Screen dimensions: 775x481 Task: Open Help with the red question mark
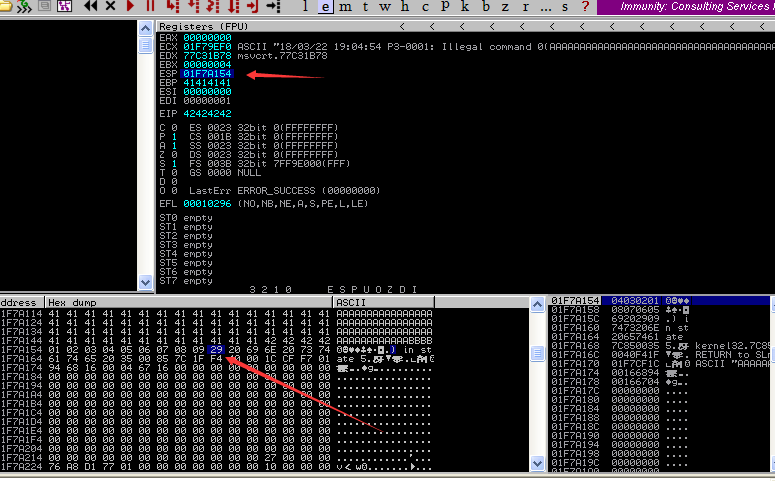586,6
